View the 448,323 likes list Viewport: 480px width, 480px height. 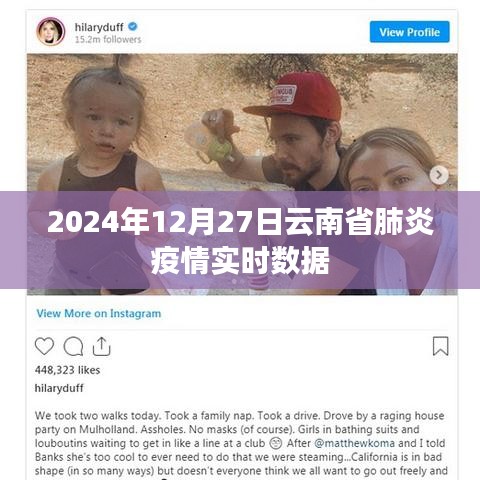[67, 370]
